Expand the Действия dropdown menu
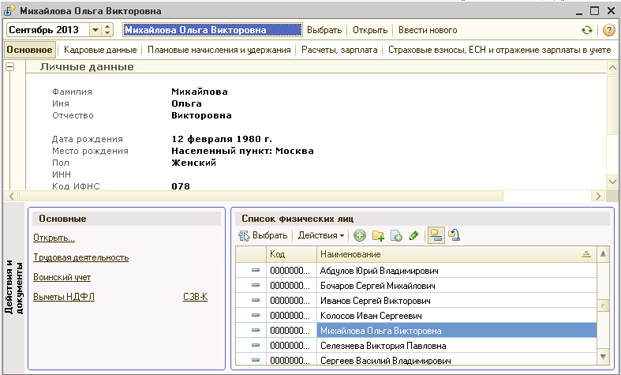 (321, 236)
